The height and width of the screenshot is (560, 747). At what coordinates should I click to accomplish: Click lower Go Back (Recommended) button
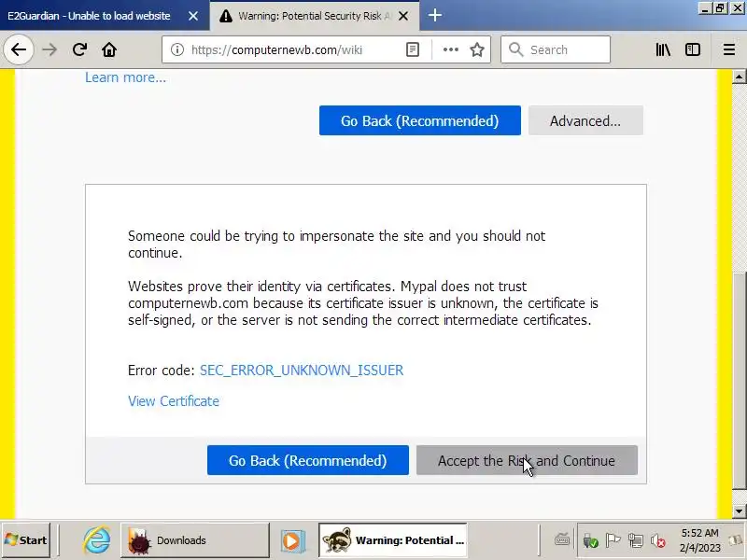coord(308,460)
